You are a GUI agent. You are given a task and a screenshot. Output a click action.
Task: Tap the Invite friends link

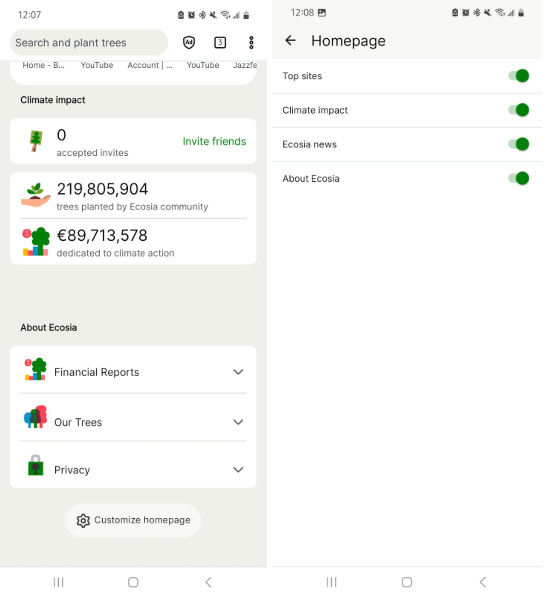[x=215, y=141]
